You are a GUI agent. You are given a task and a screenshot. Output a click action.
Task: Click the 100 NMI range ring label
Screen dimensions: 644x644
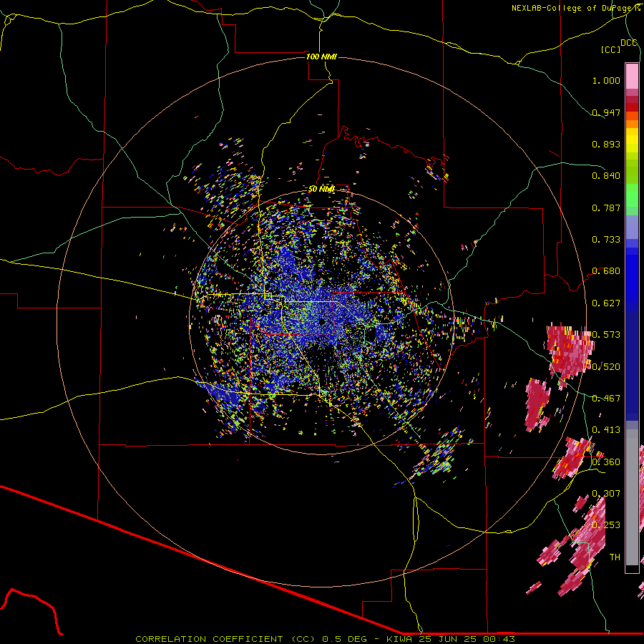[321, 57]
